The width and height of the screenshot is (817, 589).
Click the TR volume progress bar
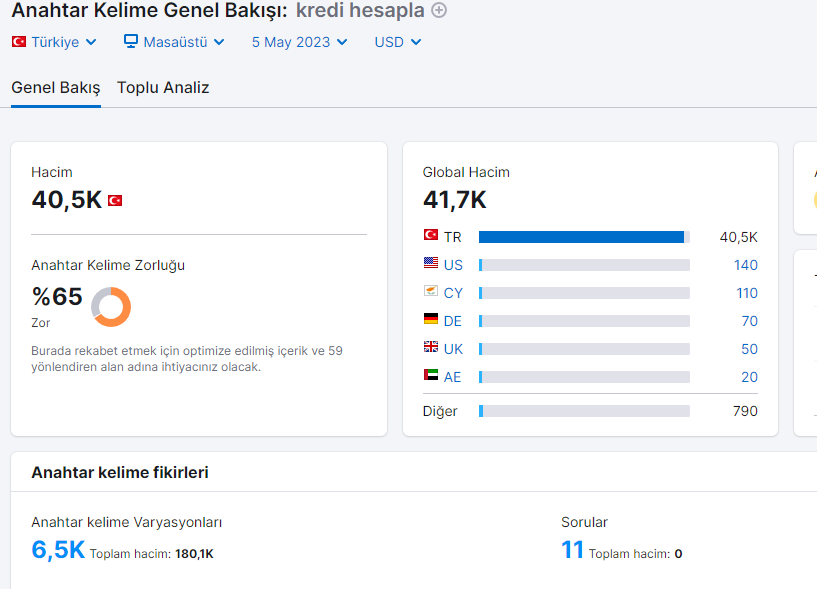click(x=584, y=237)
